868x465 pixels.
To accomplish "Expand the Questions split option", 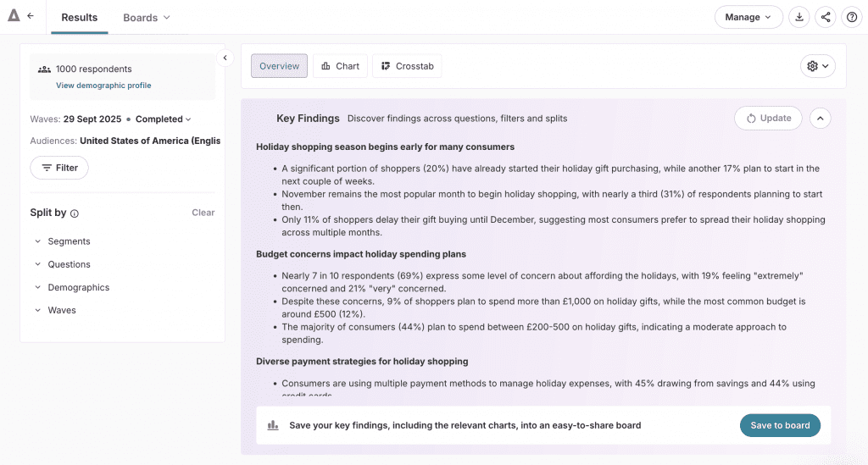I will point(68,264).
